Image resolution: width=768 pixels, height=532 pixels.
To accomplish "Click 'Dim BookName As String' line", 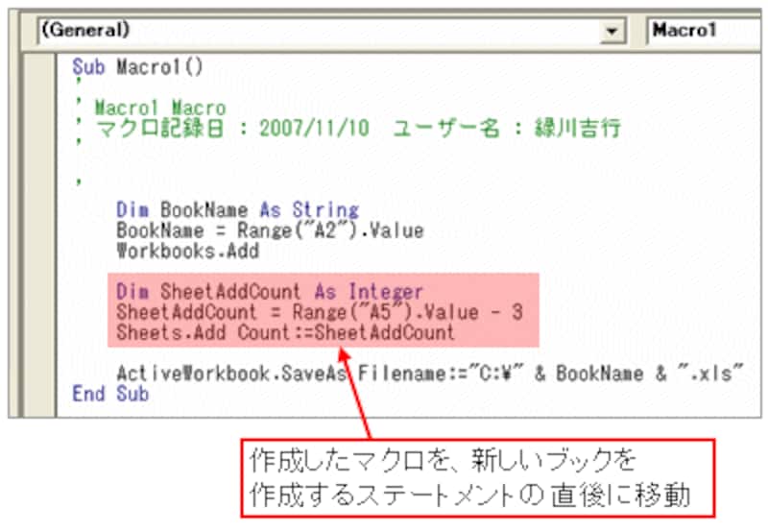I will coord(237,210).
